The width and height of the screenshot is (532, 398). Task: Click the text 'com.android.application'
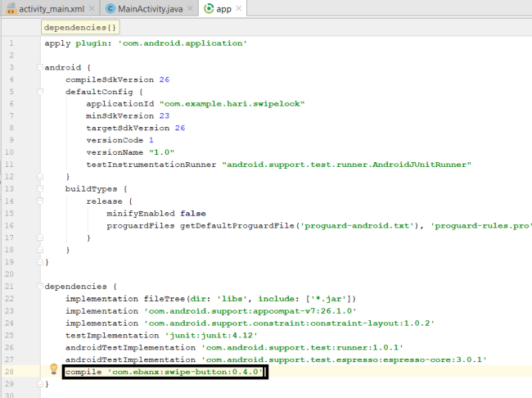click(x=183, y=43)
